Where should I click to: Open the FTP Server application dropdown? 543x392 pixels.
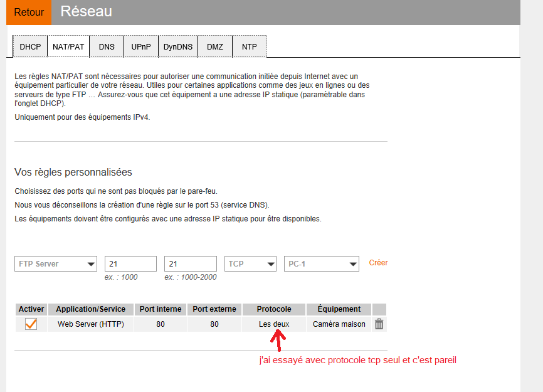coord(56,264)
